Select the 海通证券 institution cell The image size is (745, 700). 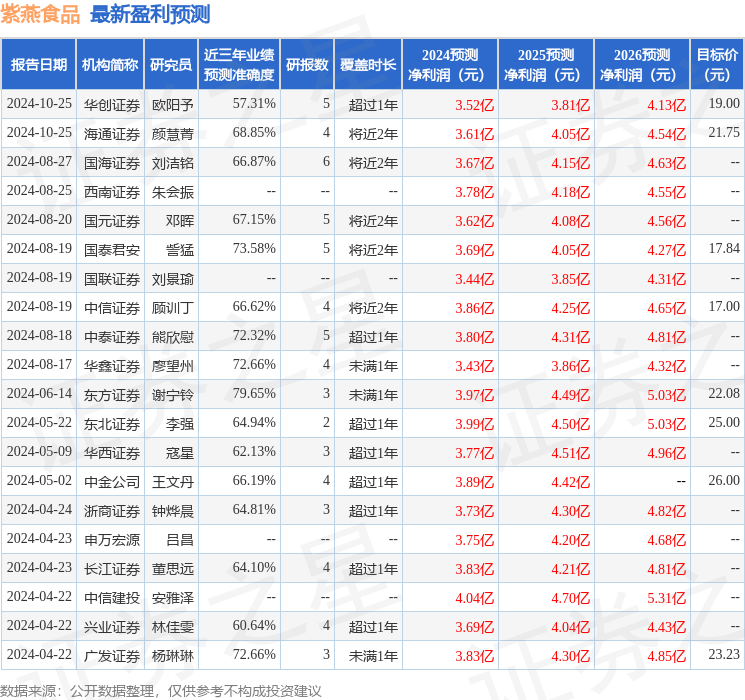tap(112, 134)
